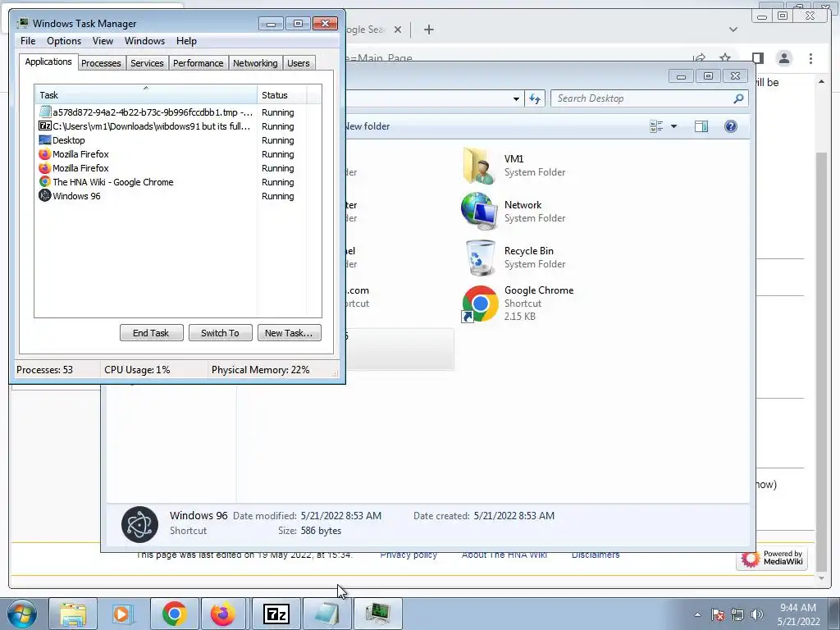The image size is (840, 630).
Task: Select the Task Manager taskbar button
Action: coord(378,614)
